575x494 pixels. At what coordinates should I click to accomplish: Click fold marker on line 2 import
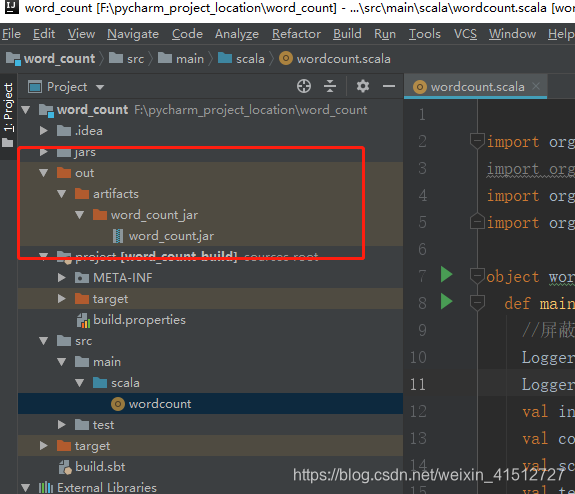pos(477,141)
